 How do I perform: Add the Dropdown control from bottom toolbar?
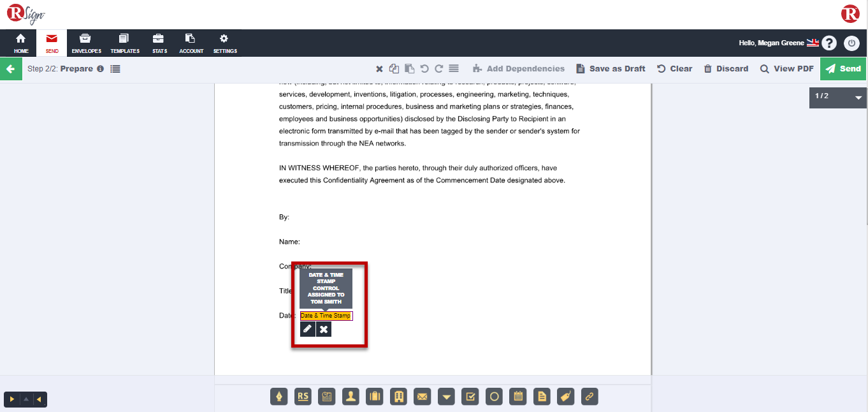point(447,397)
